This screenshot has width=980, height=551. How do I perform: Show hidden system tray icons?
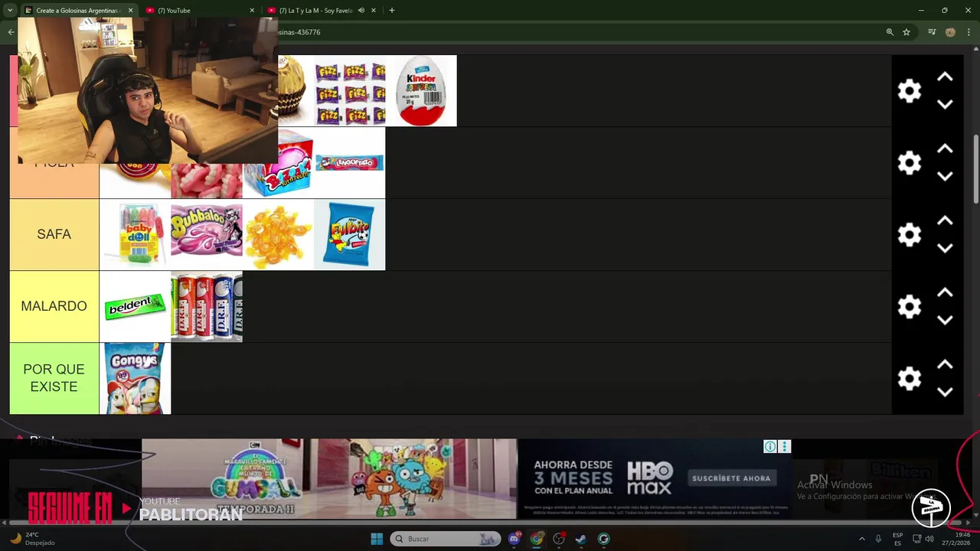[861, 539]
